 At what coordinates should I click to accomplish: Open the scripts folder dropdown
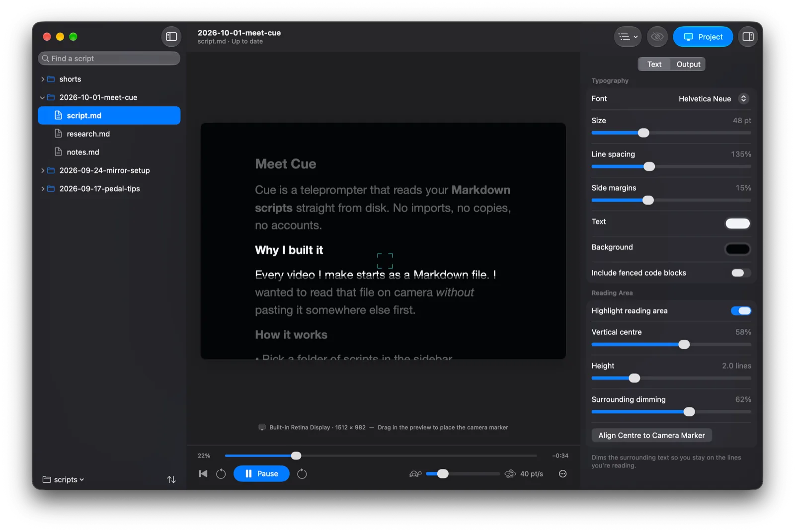[x=64, y=480]
